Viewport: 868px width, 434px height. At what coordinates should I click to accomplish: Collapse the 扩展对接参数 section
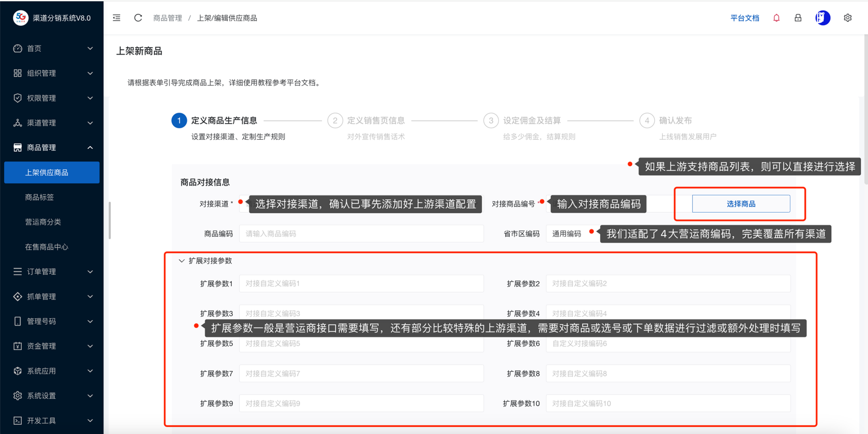click(182, 261)
